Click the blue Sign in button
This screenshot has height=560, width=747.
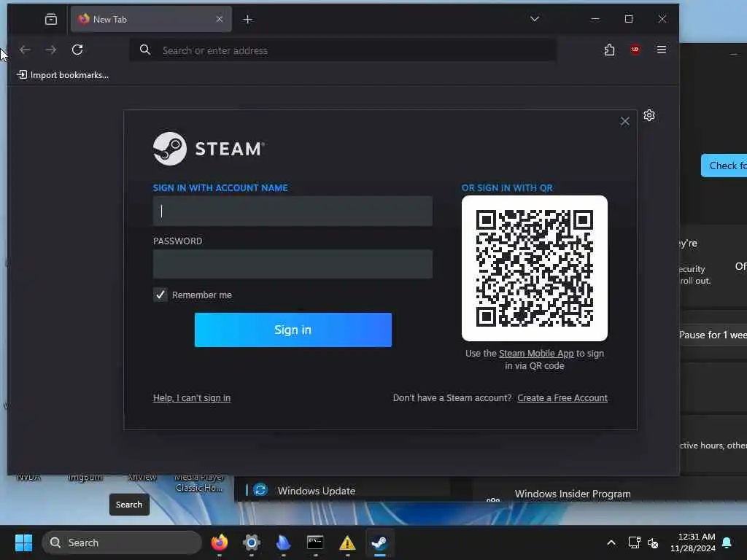293,330
